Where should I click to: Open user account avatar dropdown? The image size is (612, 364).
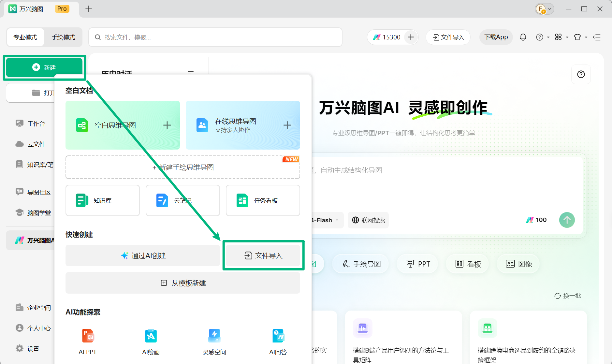[545, 9]
